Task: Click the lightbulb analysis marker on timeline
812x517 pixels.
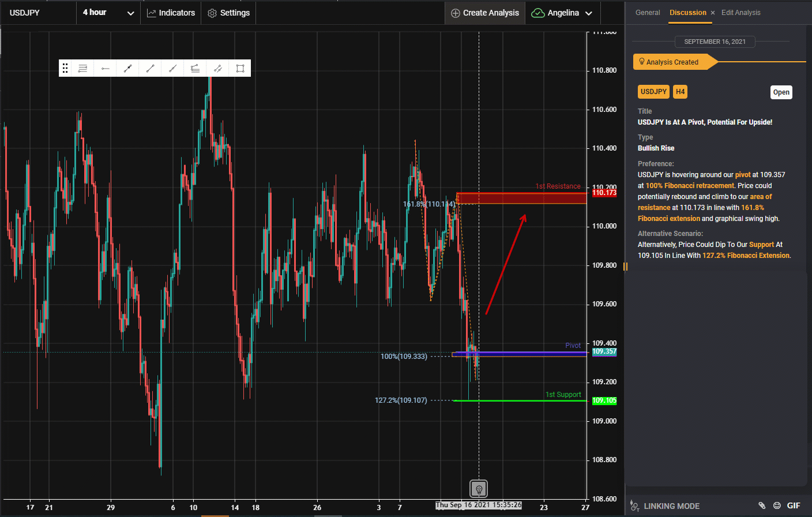Action: coord(478,489)
